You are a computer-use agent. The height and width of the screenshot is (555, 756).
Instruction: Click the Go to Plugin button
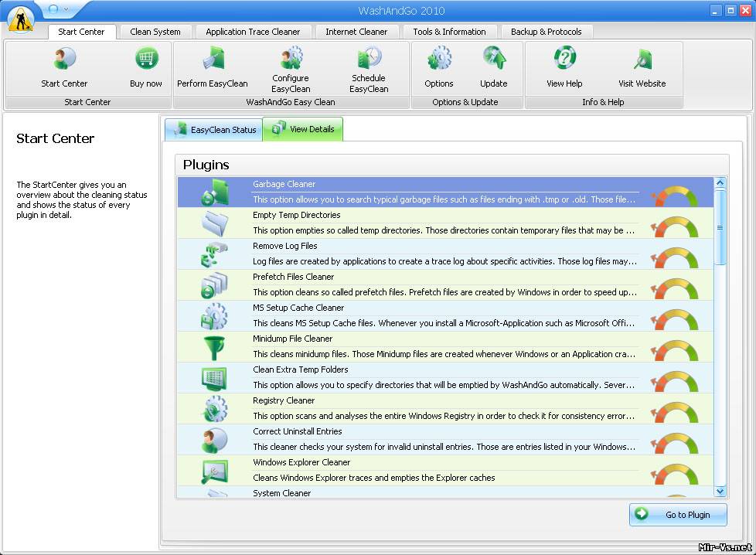[678, 515]
